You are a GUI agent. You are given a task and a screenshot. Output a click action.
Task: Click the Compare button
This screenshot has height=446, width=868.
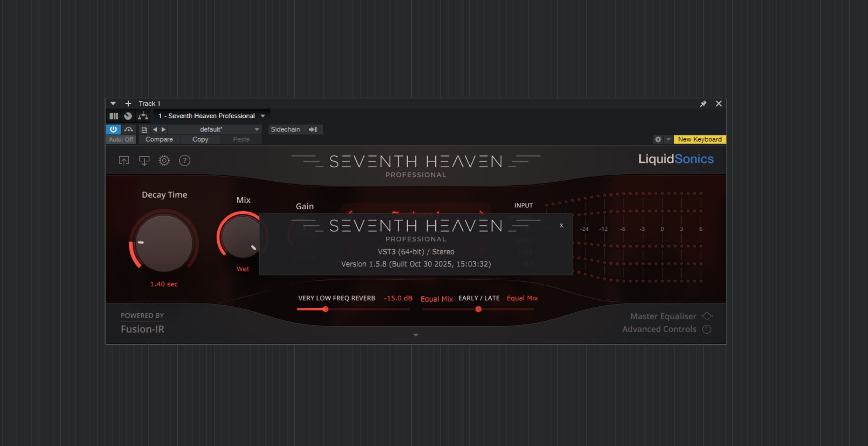[x=159, y=139]
